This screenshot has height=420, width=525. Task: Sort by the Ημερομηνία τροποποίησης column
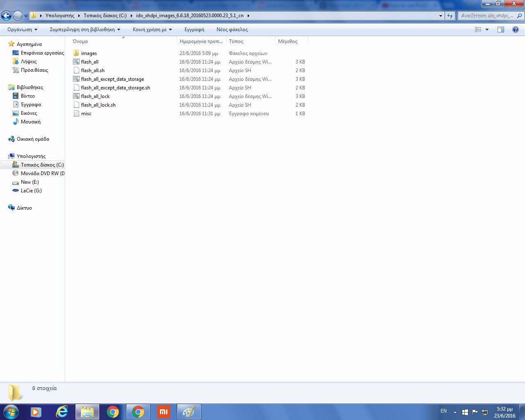click(201, 41)
